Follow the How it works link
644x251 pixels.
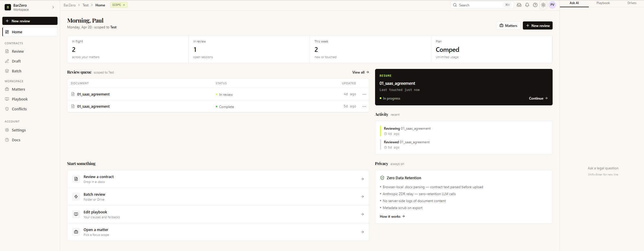(392, 217)
